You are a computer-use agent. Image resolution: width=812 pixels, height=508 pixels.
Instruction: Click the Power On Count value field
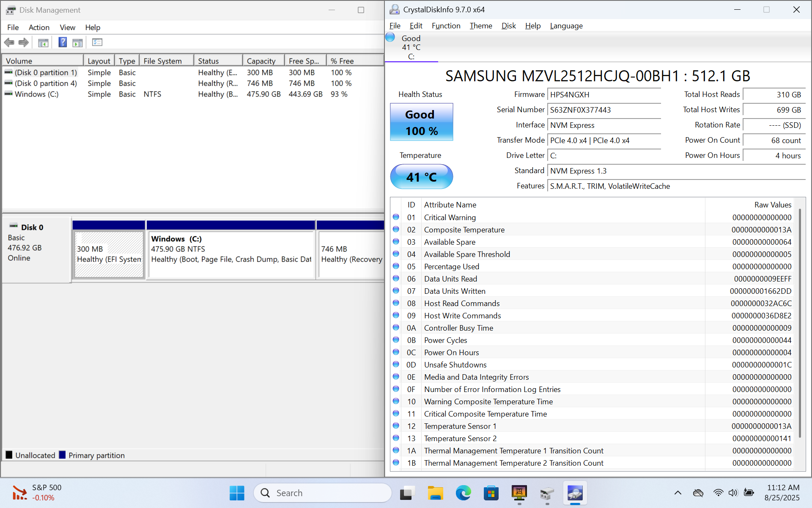774,140
